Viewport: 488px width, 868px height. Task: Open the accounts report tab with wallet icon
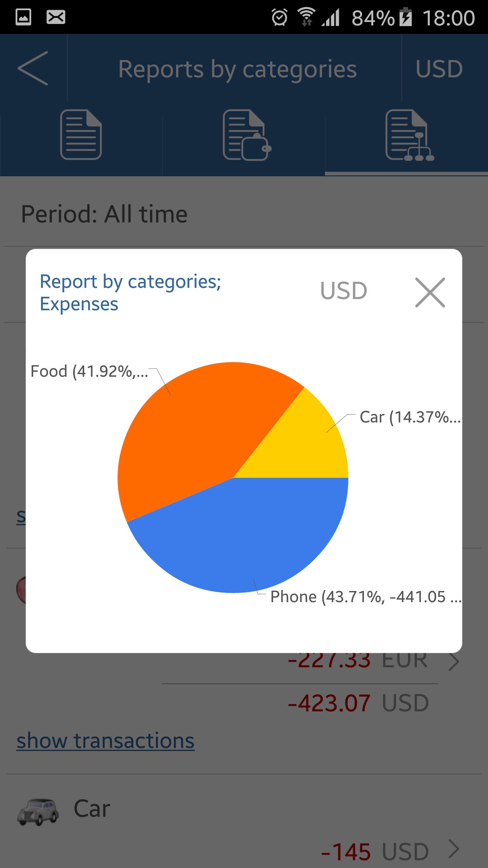[x=247, y=135]
